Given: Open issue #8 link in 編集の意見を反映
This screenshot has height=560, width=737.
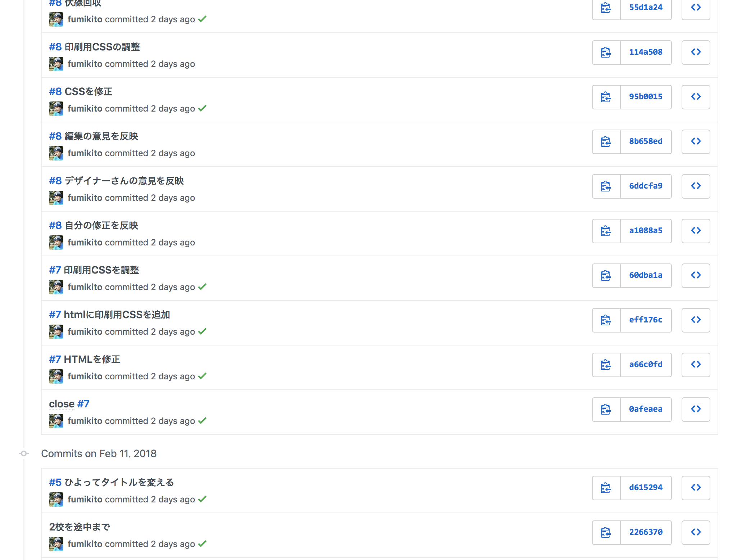Looking at the screenshot, I should 55,136.
